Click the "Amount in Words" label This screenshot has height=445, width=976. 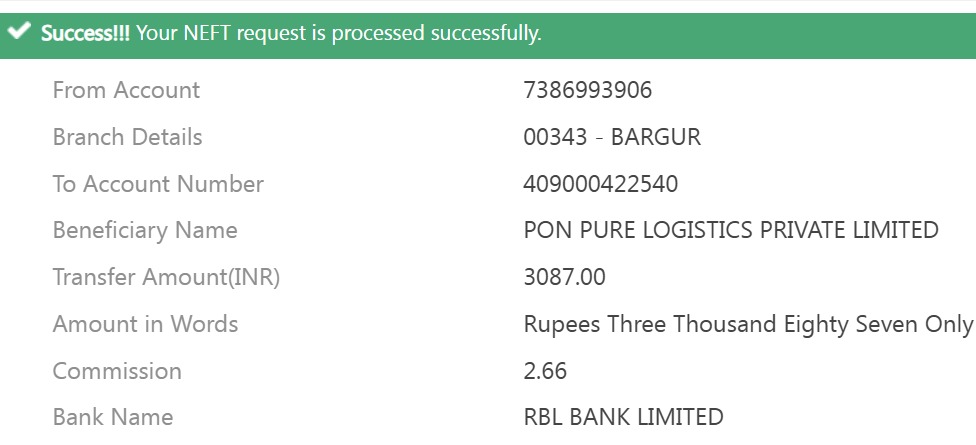click(x=145, y=324)
